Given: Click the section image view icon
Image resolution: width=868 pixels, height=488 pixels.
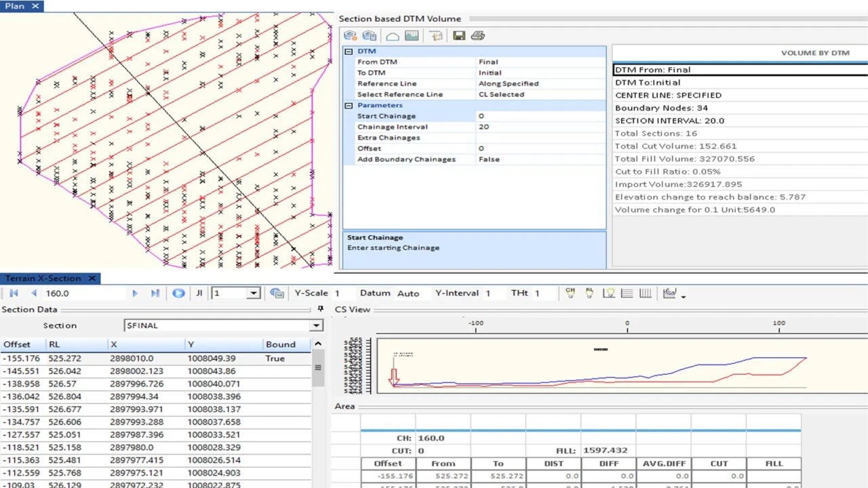Looking at the screenshot, I should coord(411,36).
